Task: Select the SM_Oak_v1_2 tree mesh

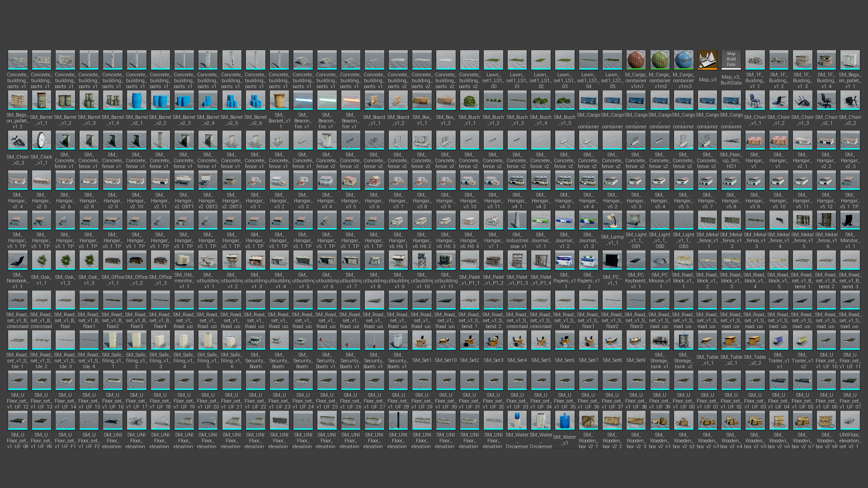Action: [x=65, y=260]
